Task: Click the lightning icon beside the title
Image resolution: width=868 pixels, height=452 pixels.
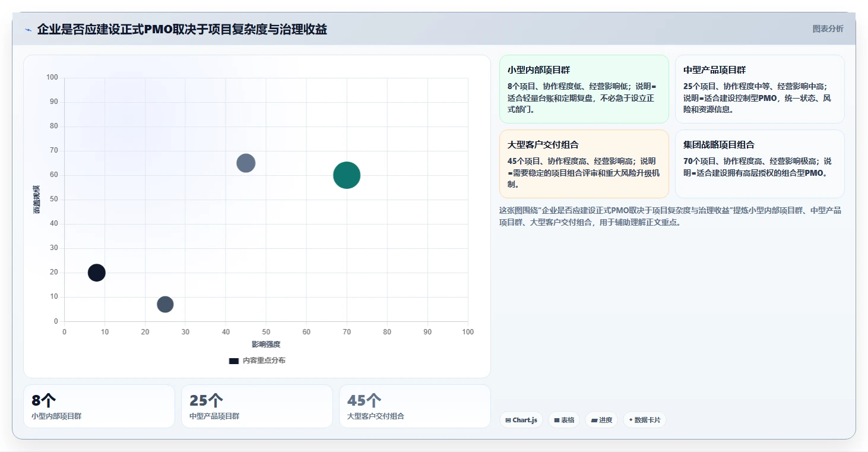Action: click(28, 30)
